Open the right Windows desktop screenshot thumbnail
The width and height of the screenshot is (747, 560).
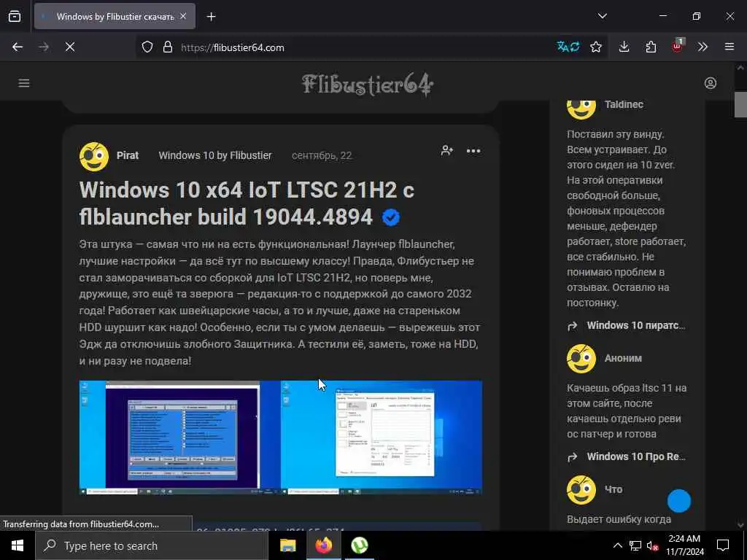click(x=381, y=437)
